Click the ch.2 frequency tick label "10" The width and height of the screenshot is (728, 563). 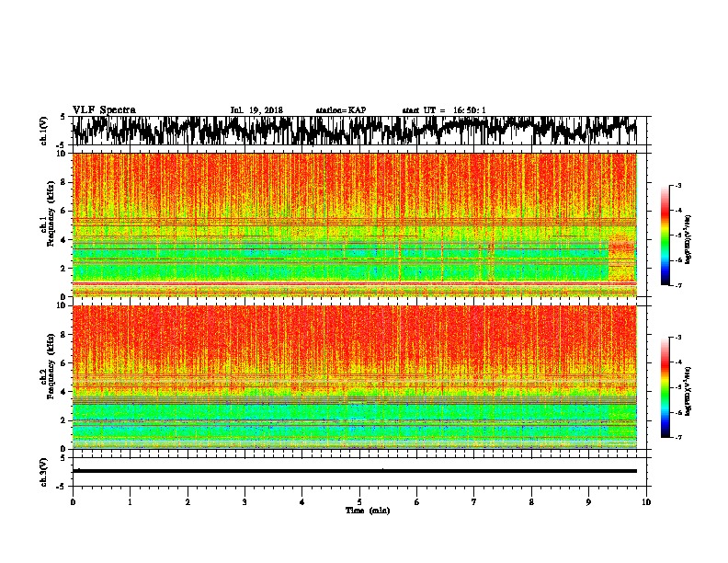pos(62,305)
